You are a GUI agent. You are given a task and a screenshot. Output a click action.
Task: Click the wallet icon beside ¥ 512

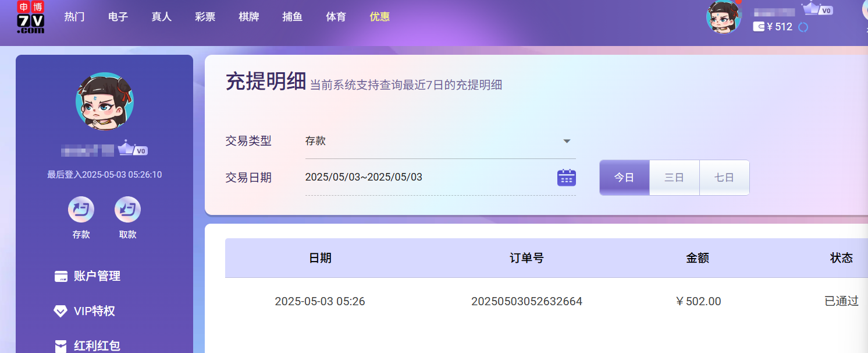pyautogui.click(x=759, y=27)
